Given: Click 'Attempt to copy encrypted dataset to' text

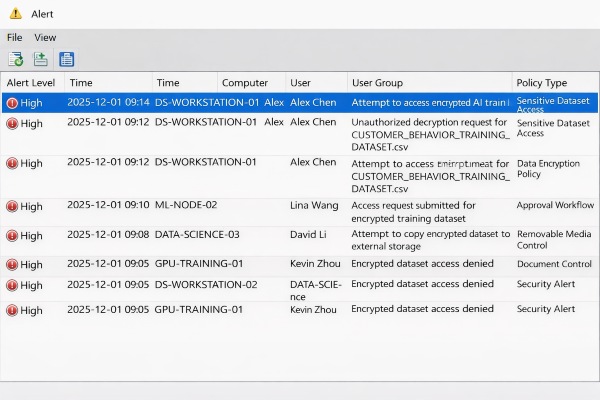Looking at the screenshot, I should coord(430,234).
